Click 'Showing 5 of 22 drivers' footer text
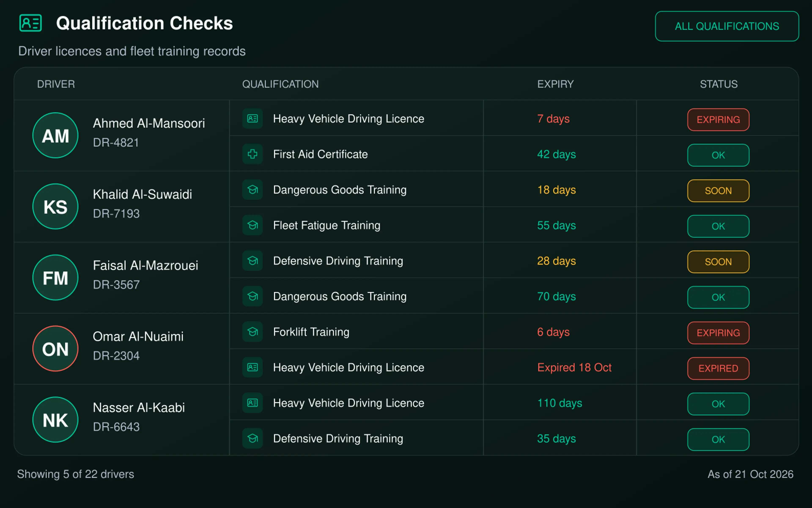Screen dimensions: 812x508 click(x=75, y=474)
